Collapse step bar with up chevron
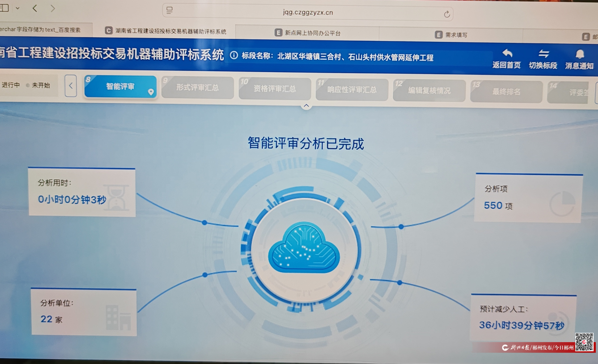 coord(306,106)
